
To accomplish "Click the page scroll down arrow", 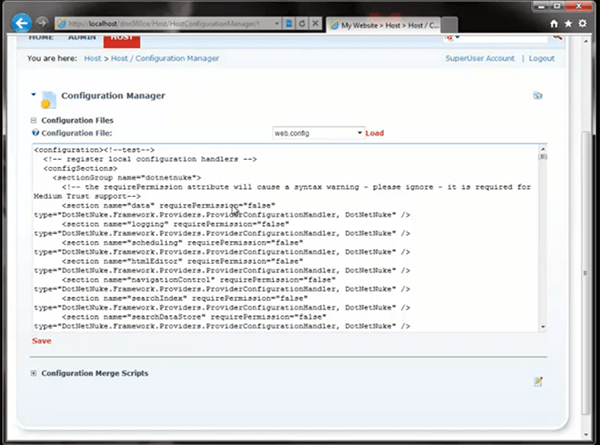I will click(585, 435).
